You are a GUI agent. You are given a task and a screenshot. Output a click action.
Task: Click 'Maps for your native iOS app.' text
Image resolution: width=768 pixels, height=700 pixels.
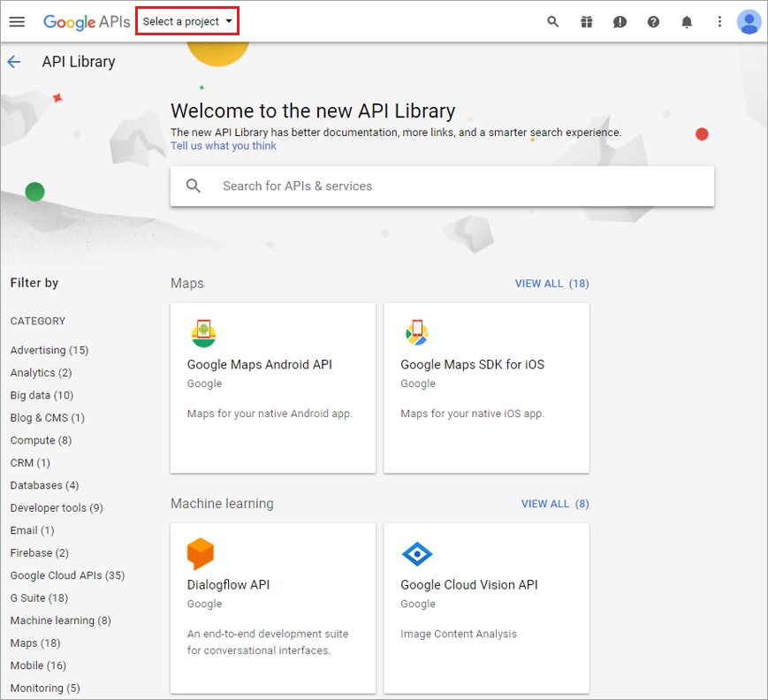(x=473, y=414)
